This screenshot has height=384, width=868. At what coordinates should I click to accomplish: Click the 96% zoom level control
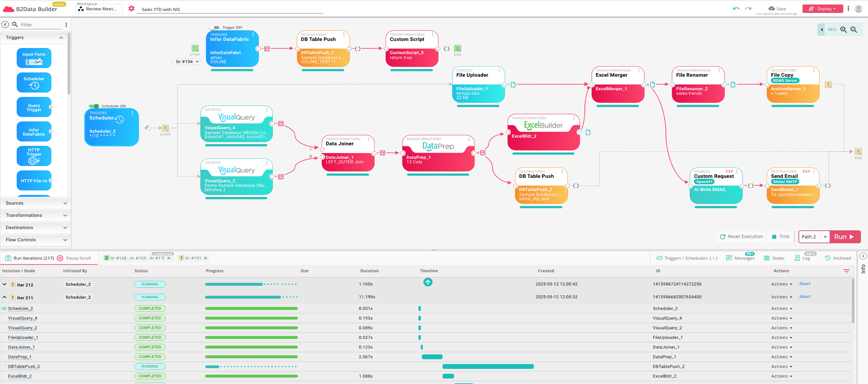tap(832, 30)
